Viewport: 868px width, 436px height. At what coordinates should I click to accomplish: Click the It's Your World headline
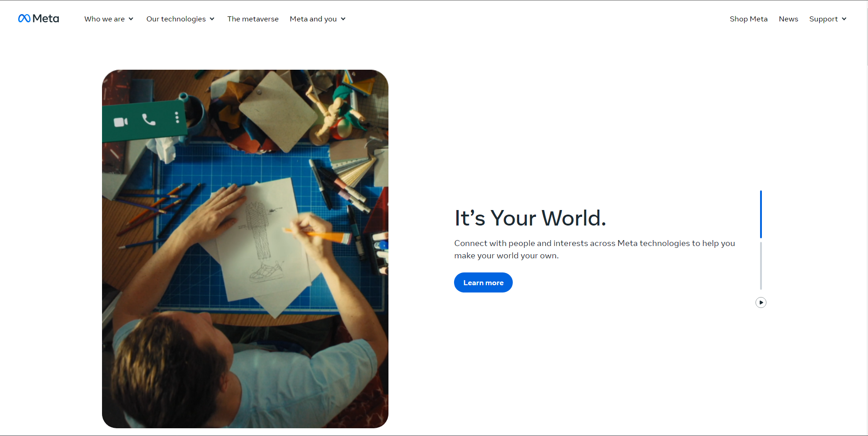coord(530,218)
